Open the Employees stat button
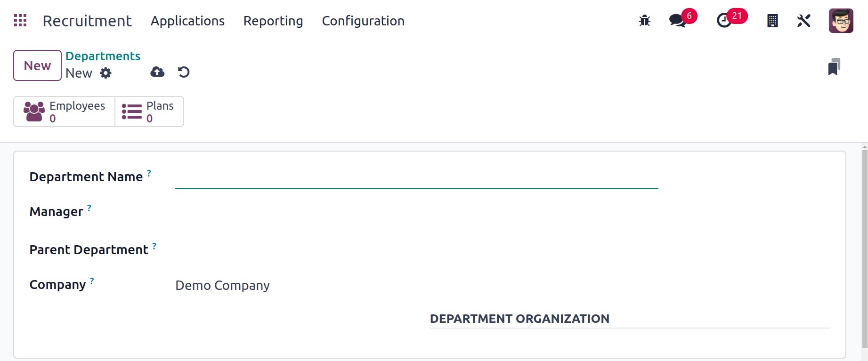This screenshot has width=868, height=361. click(65, 112)
